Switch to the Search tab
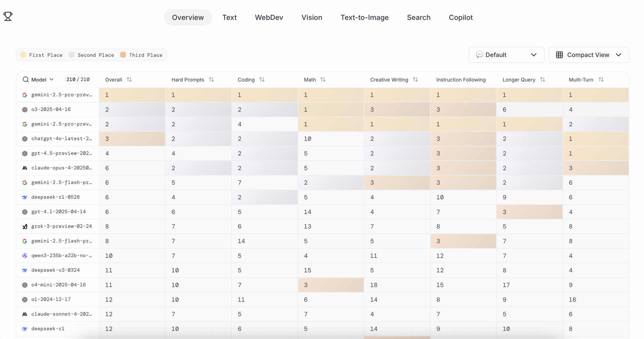 pos(419,17)
